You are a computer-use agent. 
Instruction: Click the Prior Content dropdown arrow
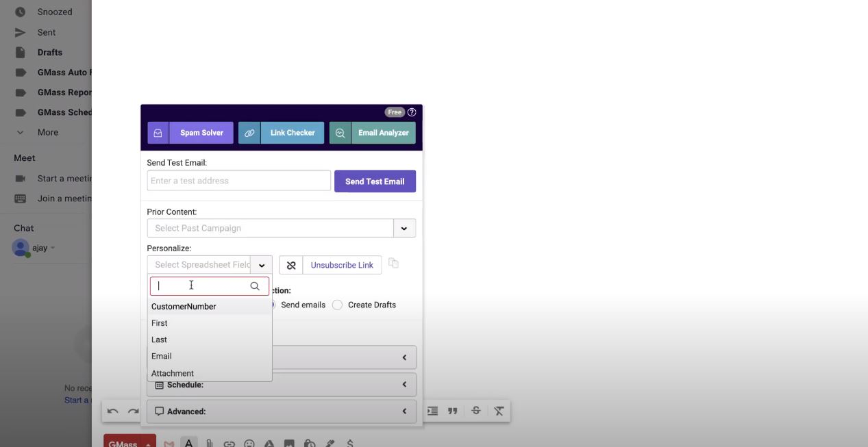coord(404,228)
